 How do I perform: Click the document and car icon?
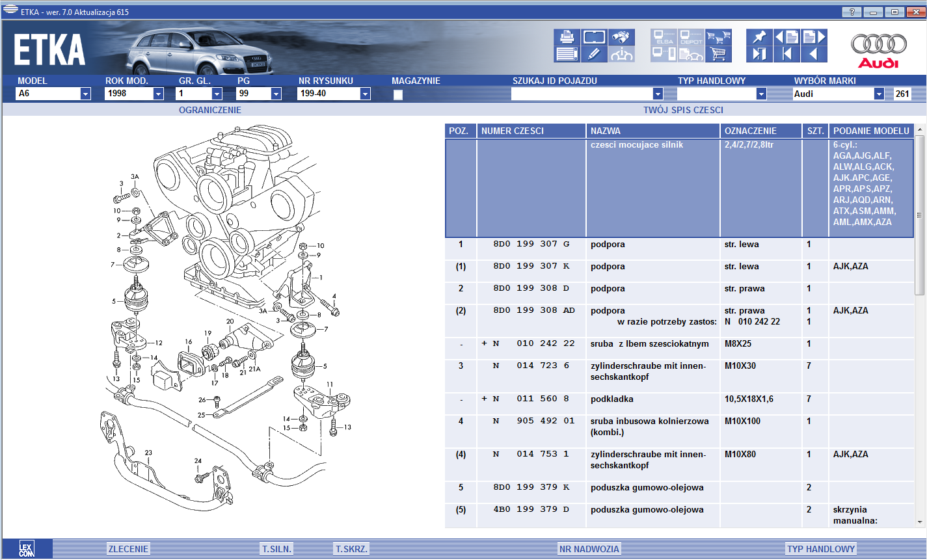pyautogui.click(x=691, y=54)
